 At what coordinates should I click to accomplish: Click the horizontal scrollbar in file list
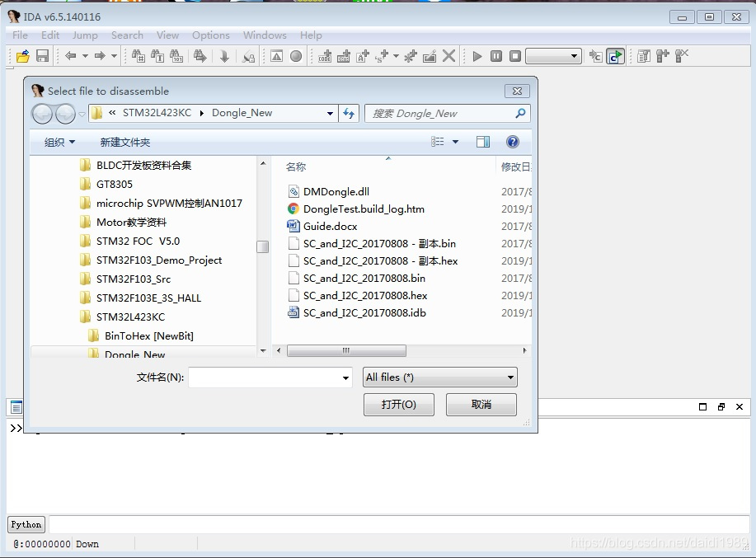coord(346,351)
